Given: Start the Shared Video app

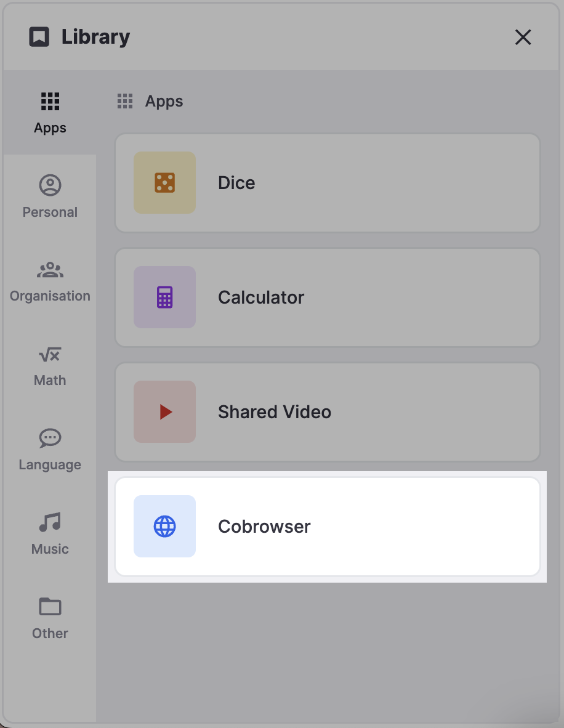Looking at the screenshot, I should click(328, 412).
